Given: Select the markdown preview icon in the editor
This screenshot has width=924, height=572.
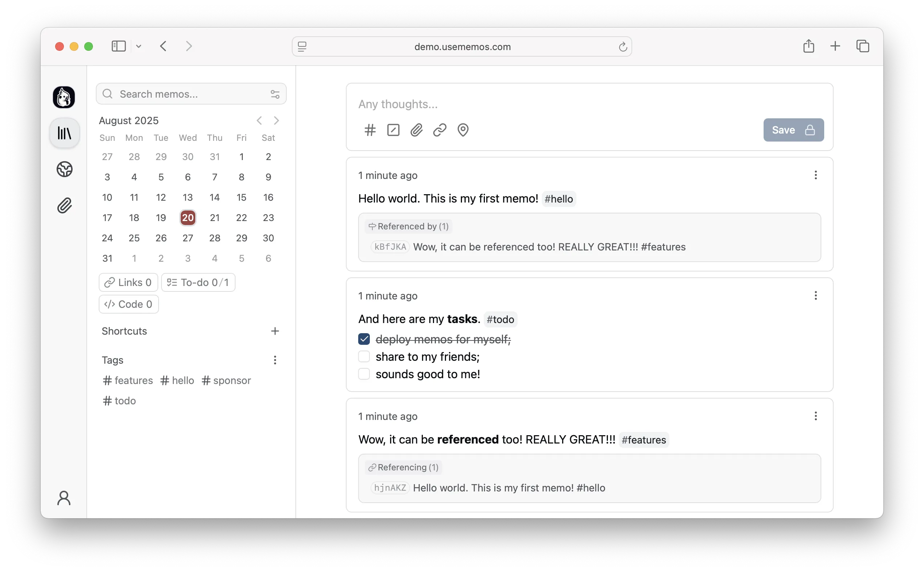Looking at the screenshot, I should point(393,130).
